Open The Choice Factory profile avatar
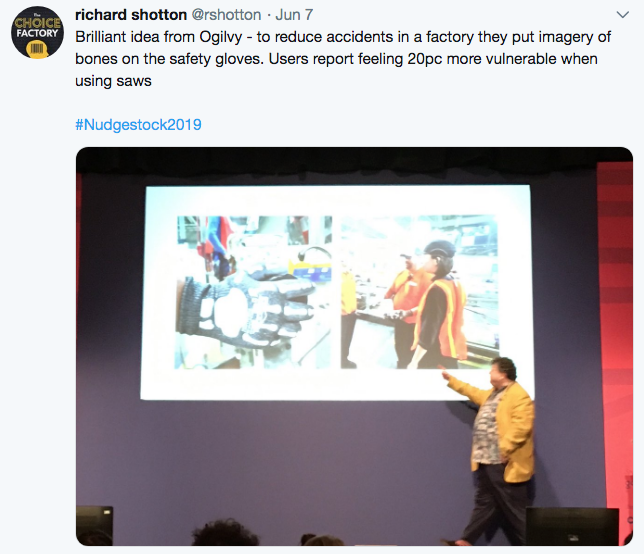This screenshot has height=554, width=644. point(37,32)
